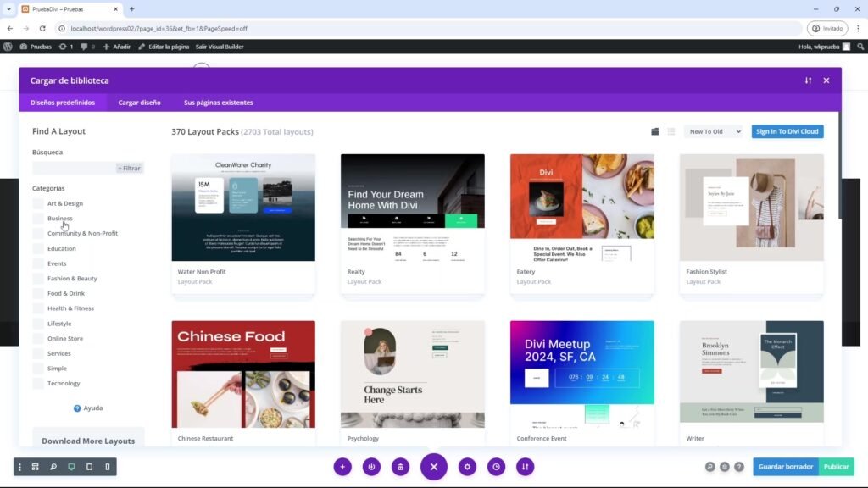Click the power save-to-library icon in bottom bar

coord(371,467)
